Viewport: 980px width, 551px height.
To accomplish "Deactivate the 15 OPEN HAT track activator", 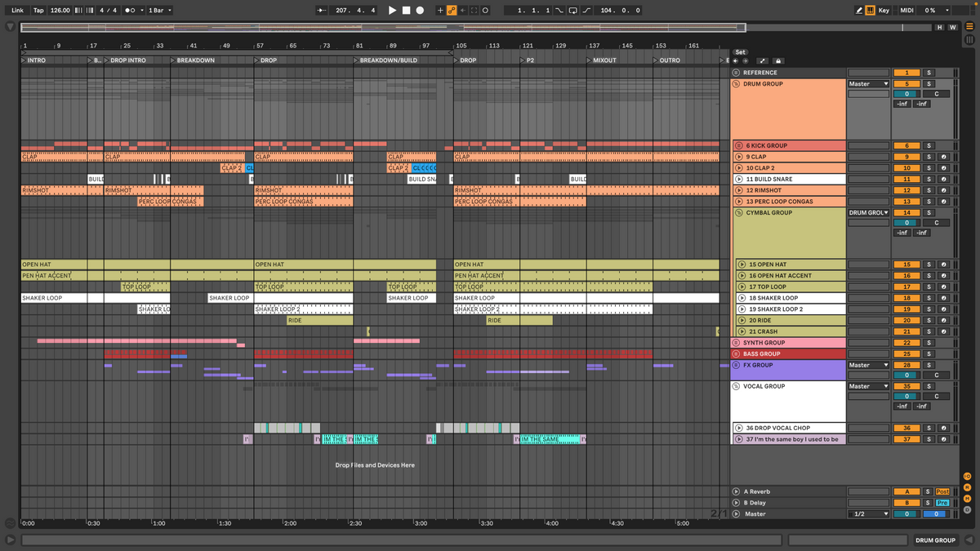I will pyautogui.click(x=906, y=264).
